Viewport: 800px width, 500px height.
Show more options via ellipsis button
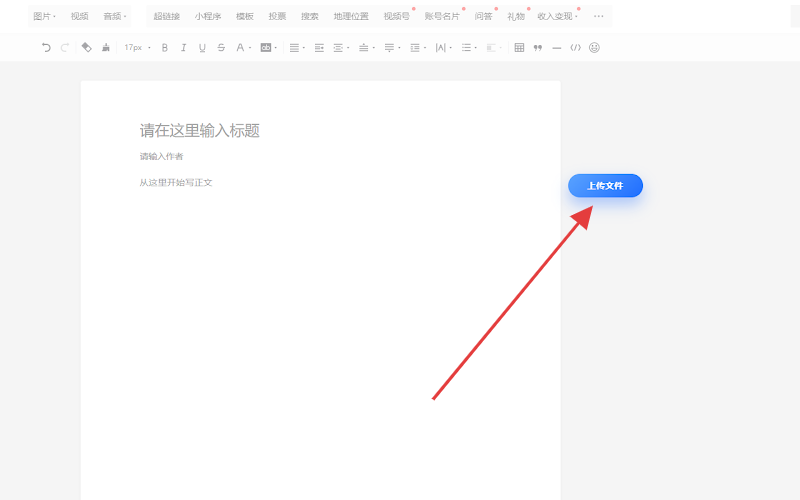(599, 16)
